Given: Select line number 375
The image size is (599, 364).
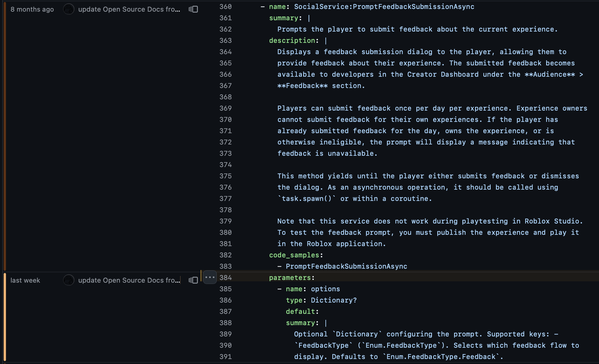Looking at the screenshot, I should (x=225, y=176).
